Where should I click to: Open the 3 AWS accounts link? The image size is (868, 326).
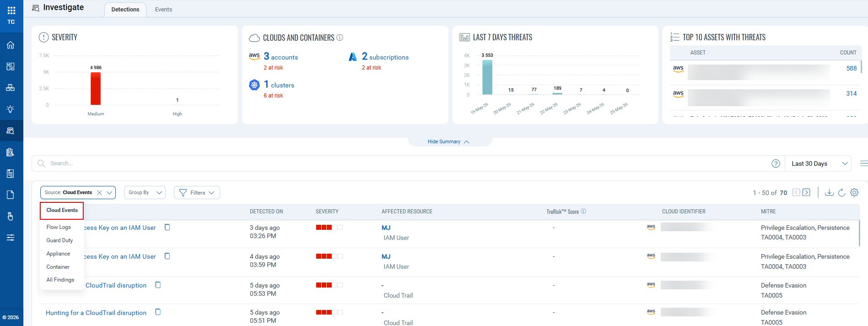[x=280, y=57]
